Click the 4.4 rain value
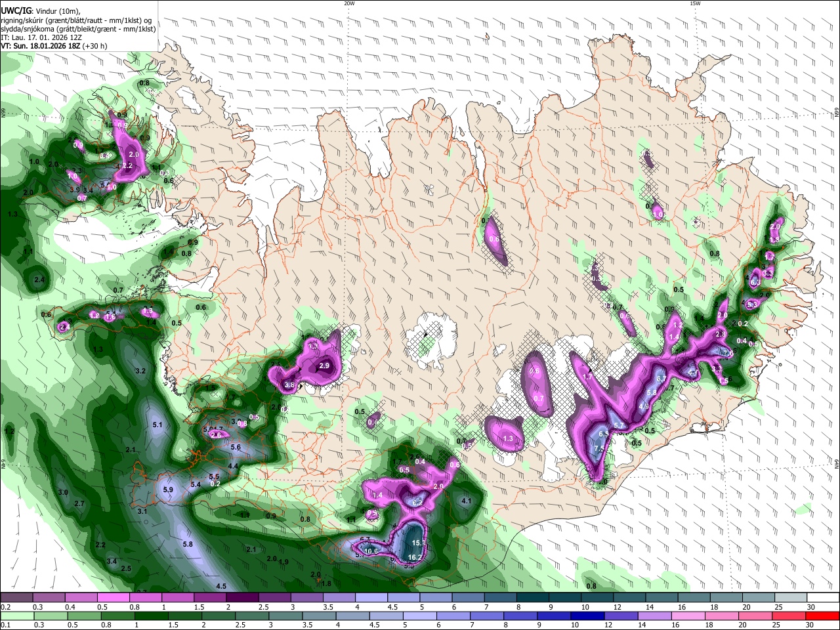The width and height of the screenshot is (840, 630). point(233,467)
